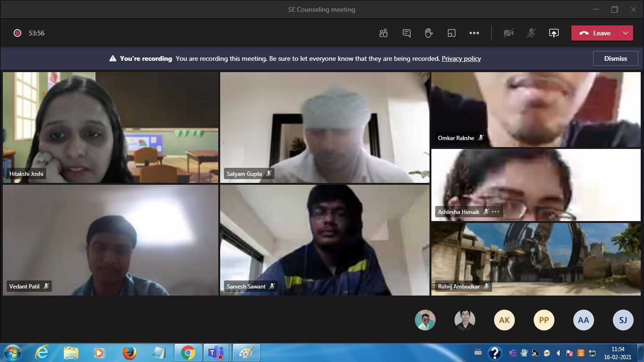Click the Windows Start button

click(12, 353)
